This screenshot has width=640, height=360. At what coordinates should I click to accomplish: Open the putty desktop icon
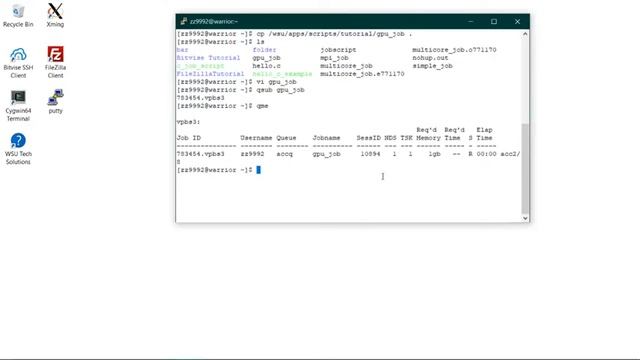click(55, 102)
